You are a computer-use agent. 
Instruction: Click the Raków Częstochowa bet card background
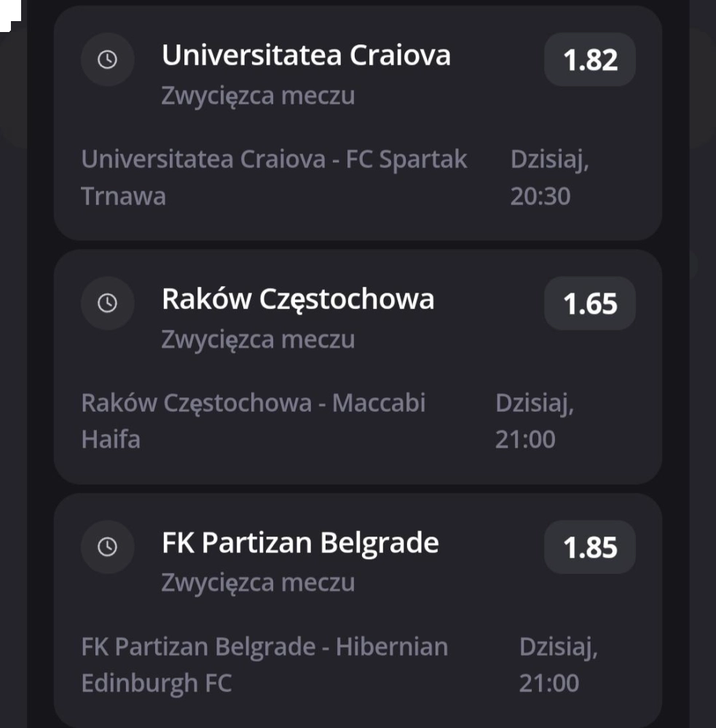click(x=358, y=367)
